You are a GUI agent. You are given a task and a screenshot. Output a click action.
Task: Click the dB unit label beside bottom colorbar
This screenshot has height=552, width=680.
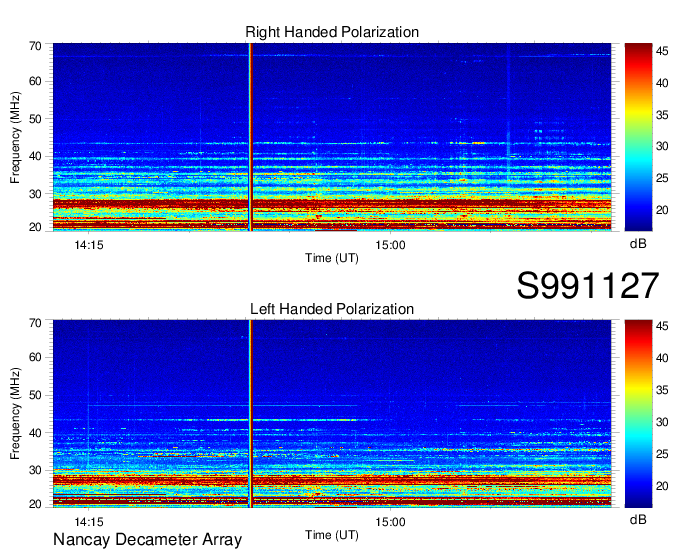(638, 519)
